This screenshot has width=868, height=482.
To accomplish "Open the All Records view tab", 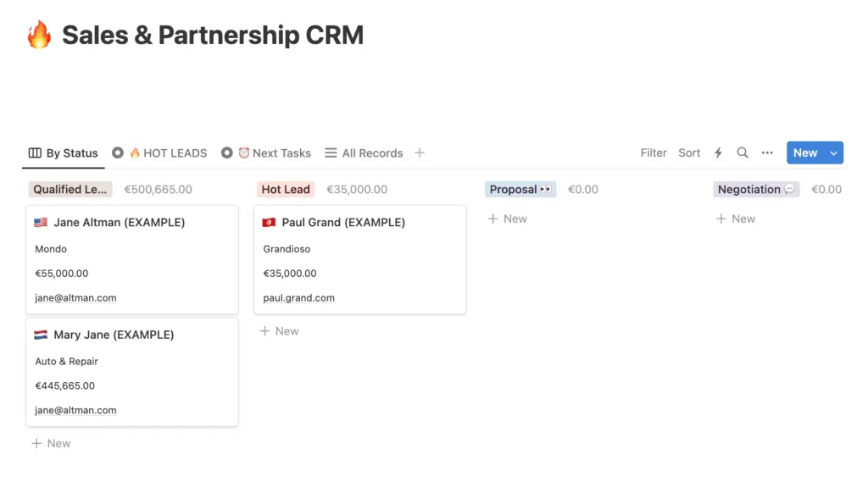I will point(364,152).
